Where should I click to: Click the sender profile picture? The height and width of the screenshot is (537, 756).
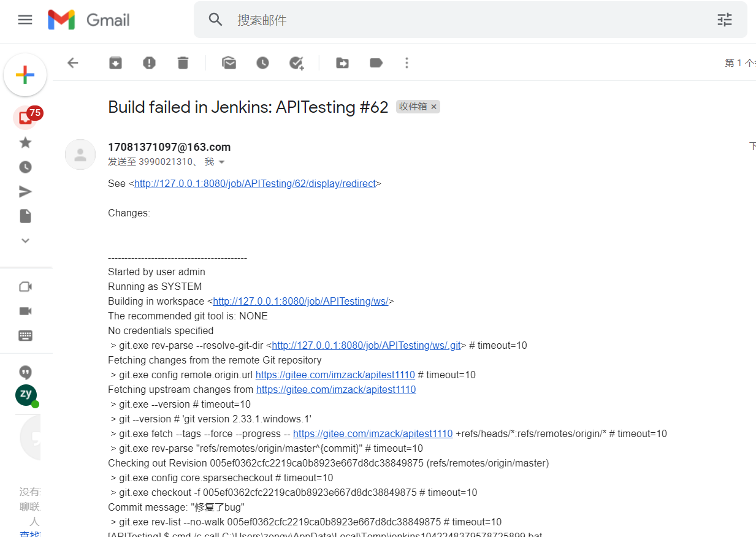pos(80,154)
